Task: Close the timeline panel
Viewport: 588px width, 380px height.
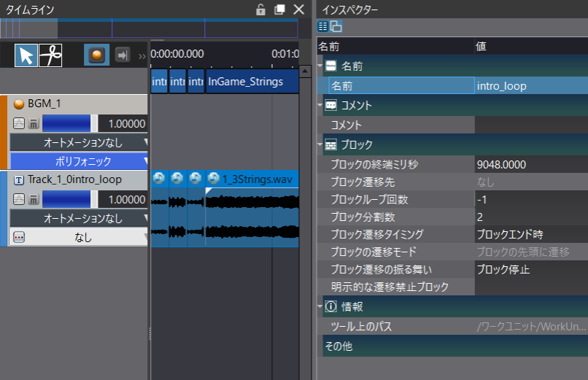Action: point(298,9)
